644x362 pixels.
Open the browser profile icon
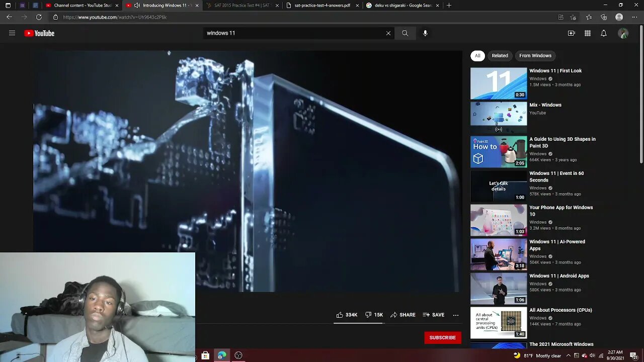tap(619, 17)
